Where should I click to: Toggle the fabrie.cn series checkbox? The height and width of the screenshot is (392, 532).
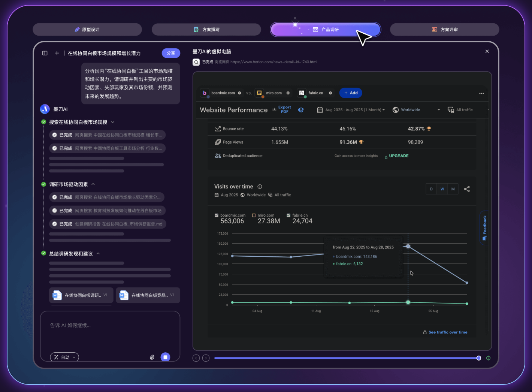[288, 215]
